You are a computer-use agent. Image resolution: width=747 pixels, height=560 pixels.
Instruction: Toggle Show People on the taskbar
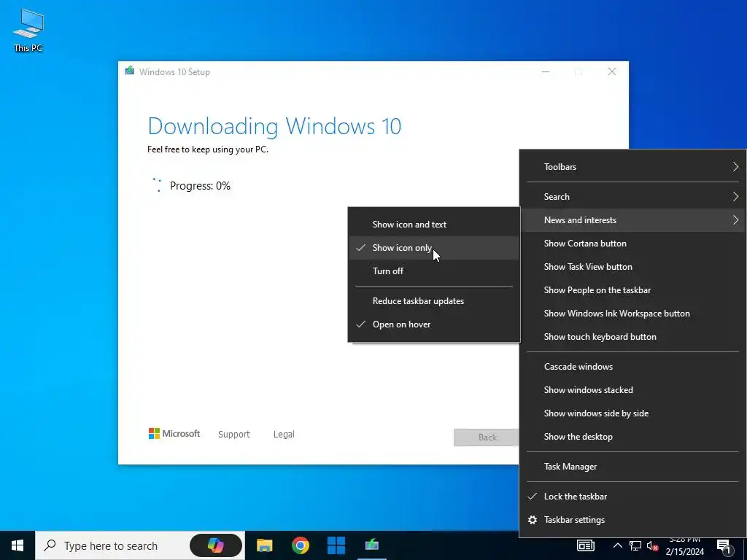tap(632, 290)
